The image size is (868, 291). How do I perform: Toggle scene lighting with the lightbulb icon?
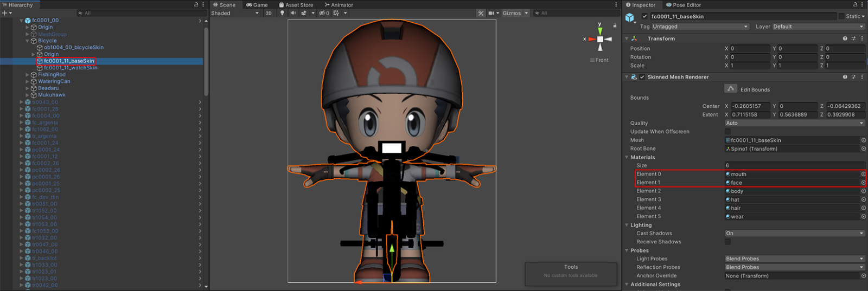click(x=282, y=13)
